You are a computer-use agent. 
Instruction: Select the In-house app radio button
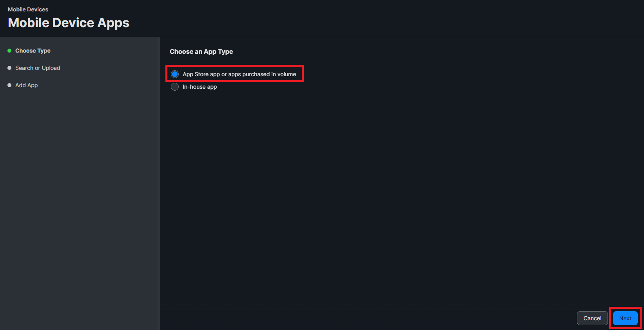pyautogui.click(x=175, y=87)
